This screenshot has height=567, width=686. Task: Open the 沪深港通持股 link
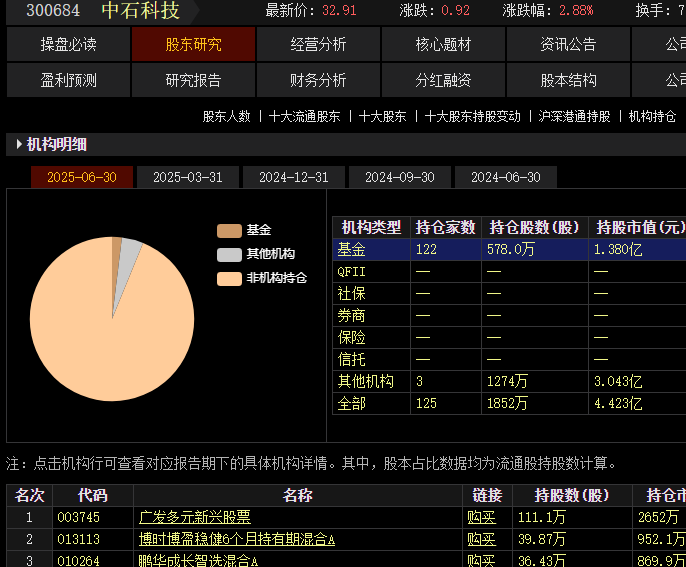574,116
